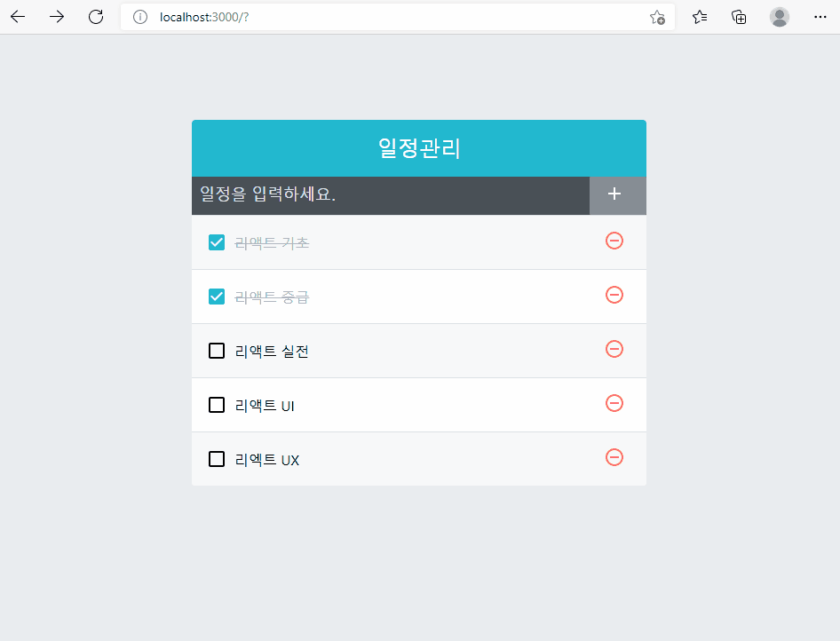Go back with the browser back arrow
This screenshot has width=840, height=641.
(18, 17)
